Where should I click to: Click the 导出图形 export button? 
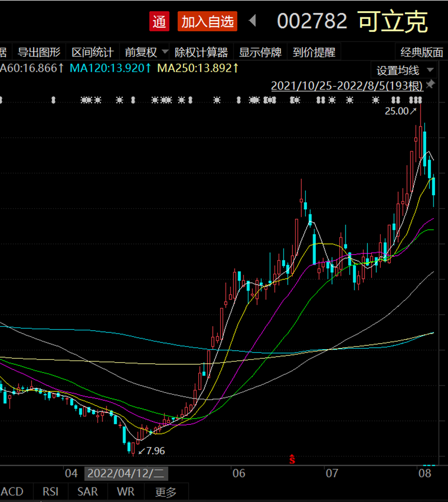point(39,53)
